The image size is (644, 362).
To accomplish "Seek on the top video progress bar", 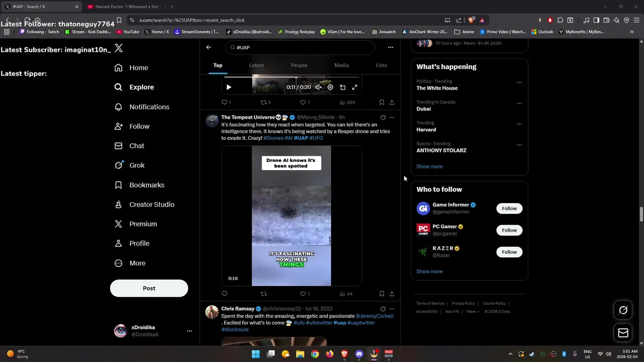I will pyautogui.click(x=292, y=77).
